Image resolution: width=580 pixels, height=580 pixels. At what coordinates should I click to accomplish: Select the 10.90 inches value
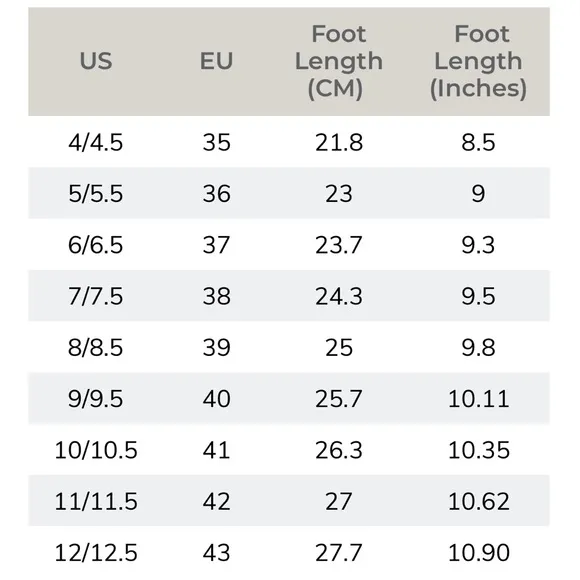click(479, 553)
